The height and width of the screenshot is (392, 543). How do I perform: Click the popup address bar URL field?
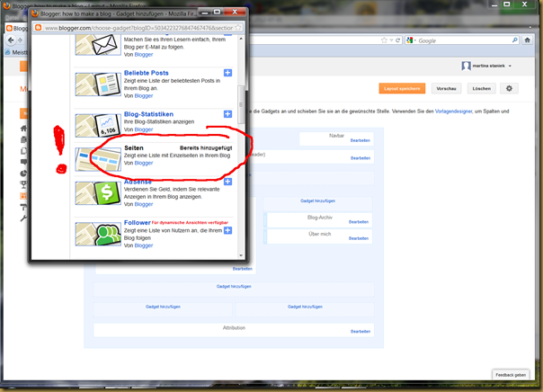tap(138, 28)
